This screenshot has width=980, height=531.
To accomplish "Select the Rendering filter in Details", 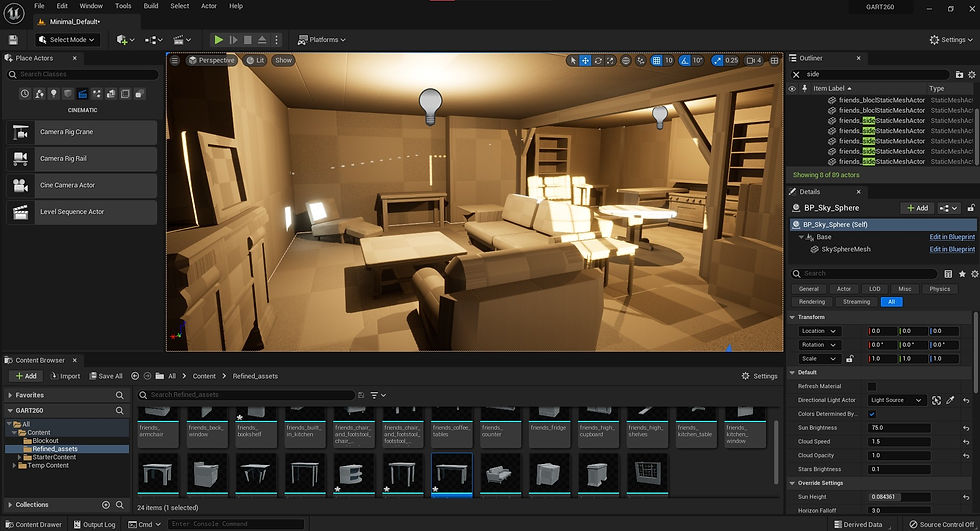I will pos(812,302).
